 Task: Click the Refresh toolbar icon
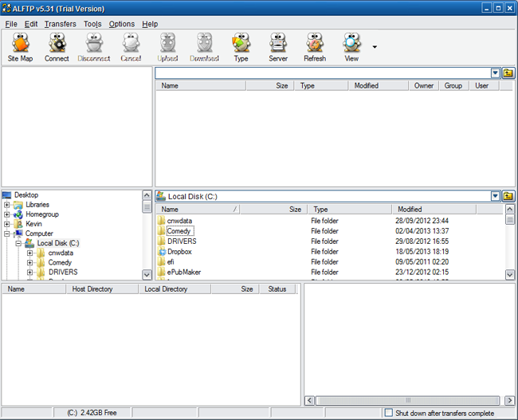315,47
